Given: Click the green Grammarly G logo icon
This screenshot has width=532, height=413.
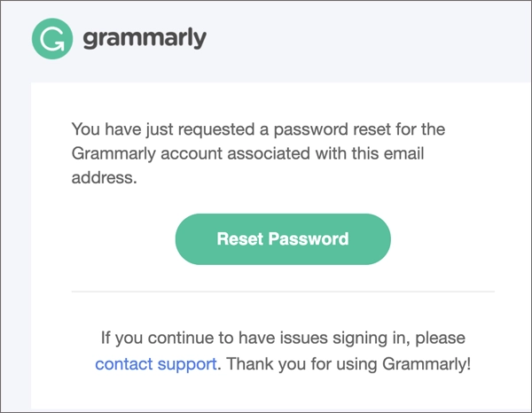Looking at the screenshot, I should tap(52, 39).
